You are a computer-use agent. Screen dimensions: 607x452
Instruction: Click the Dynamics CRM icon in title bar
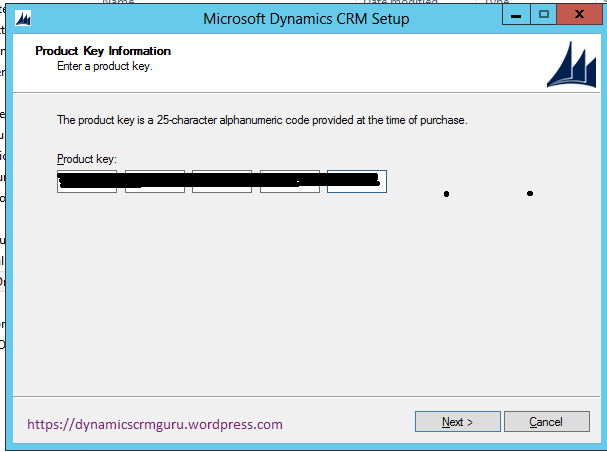(24, 18)
